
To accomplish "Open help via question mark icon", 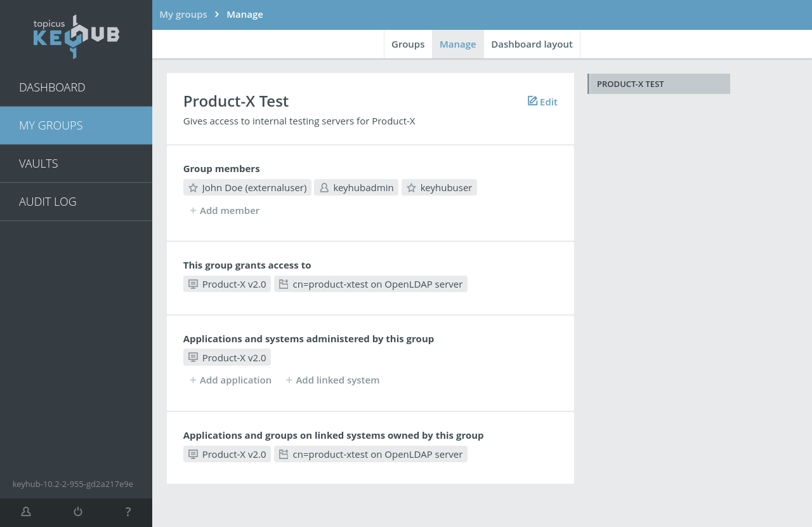I will [128, 512].
